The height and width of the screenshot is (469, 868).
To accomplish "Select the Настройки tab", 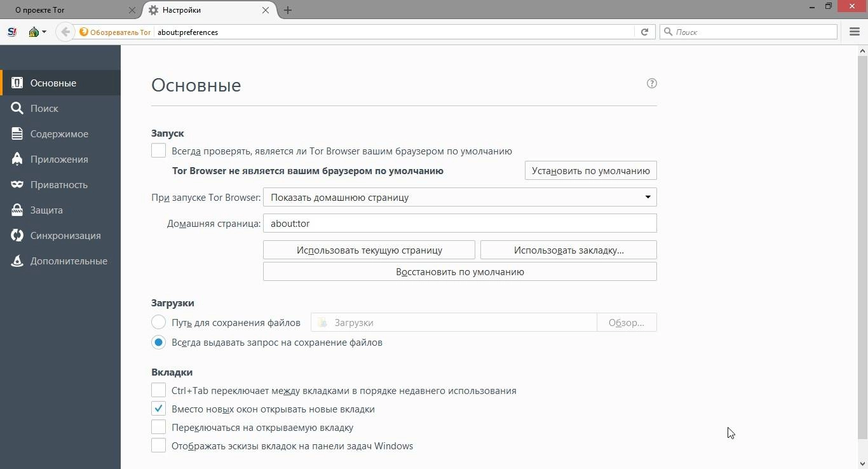I will click(210, 10).
